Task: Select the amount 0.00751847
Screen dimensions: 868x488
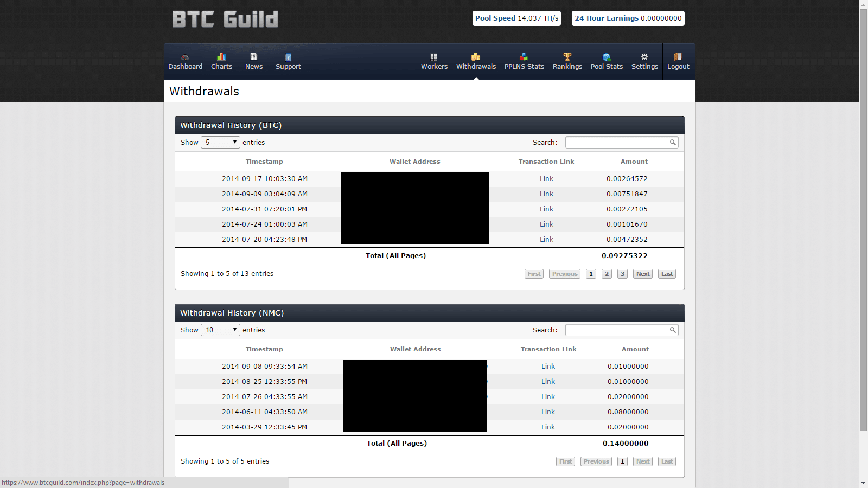Action: (x=627, y=194)
